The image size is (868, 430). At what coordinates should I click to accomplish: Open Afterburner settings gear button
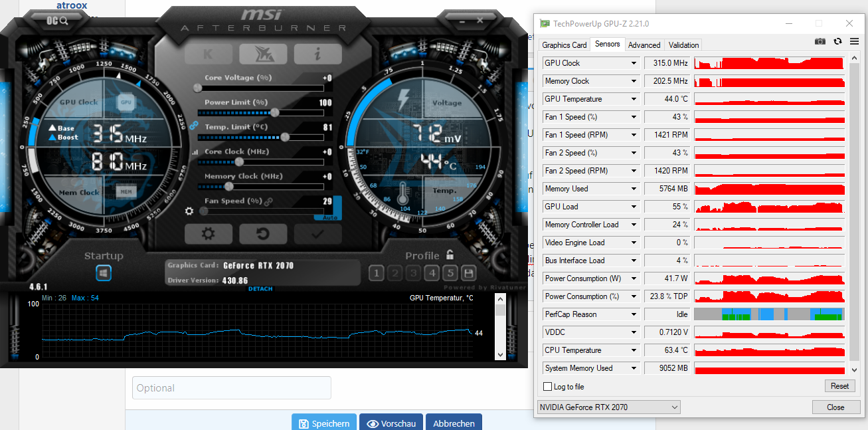point(209,233)
